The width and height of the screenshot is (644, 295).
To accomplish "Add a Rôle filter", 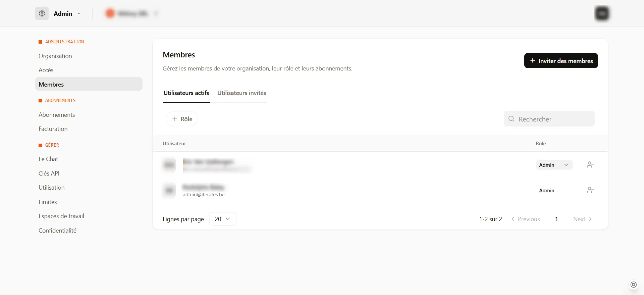I will pyautogui.click(x=182, y=119).
